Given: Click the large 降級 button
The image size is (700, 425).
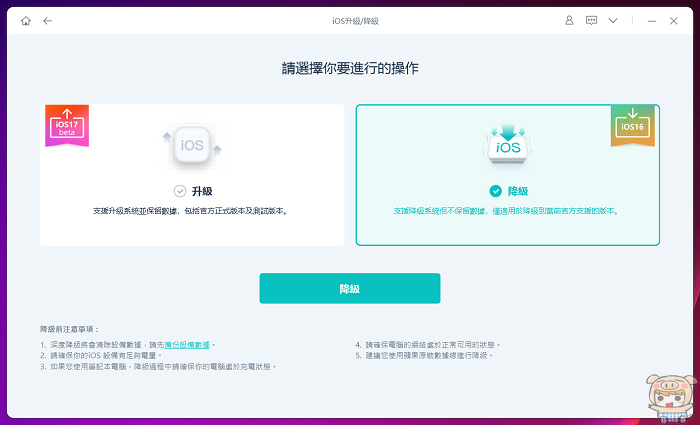Looking at the screenshot, I should click(350, 288).
